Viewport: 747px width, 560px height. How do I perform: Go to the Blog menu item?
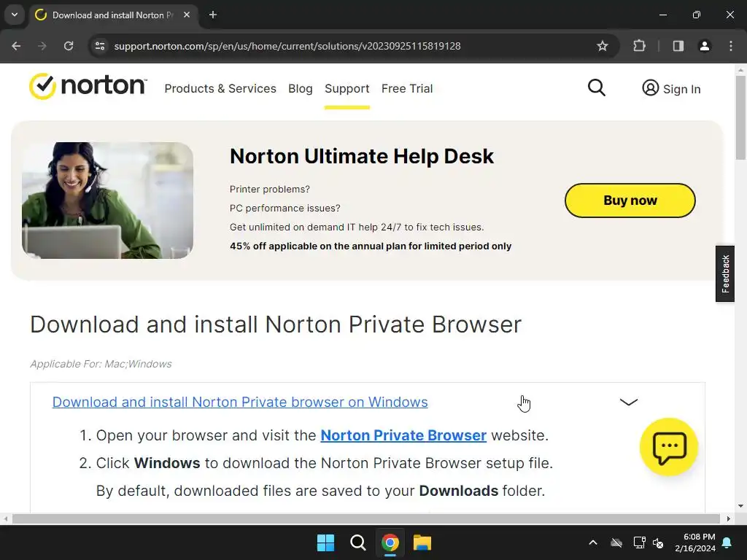300,88
